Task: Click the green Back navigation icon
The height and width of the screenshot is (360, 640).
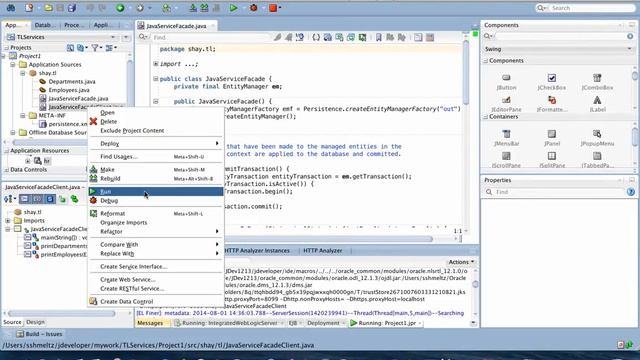Action: coord(120,8)
